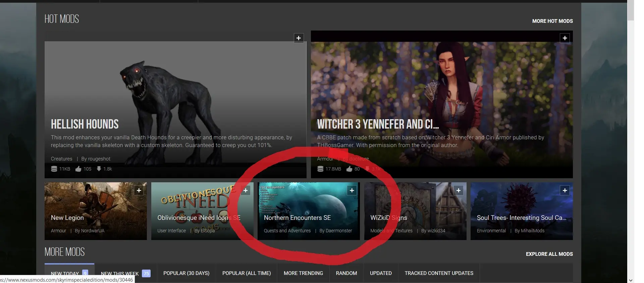Open Soul Trees- Interesting Soul Ca... title
Image resolution: width=644 pixels, height=283 pixels.
(x=522, y=218)
